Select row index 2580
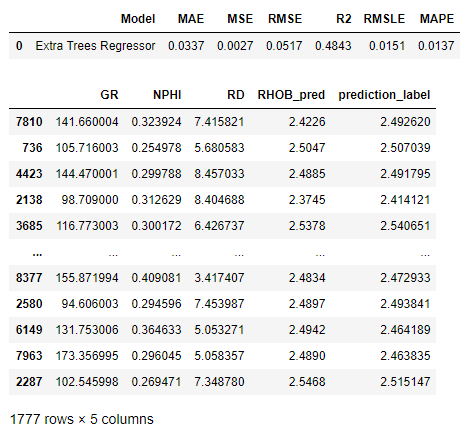This screenshot has width=471, height=432. (29, 304)
